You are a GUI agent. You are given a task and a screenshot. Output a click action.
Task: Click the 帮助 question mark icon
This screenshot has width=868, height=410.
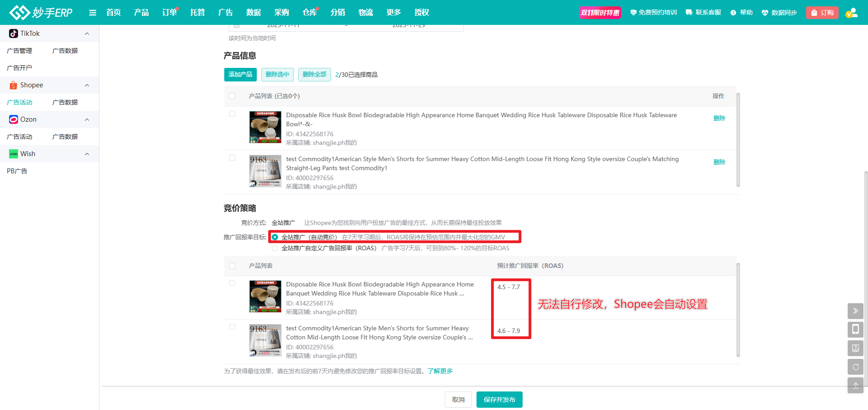tap(733, 13)
